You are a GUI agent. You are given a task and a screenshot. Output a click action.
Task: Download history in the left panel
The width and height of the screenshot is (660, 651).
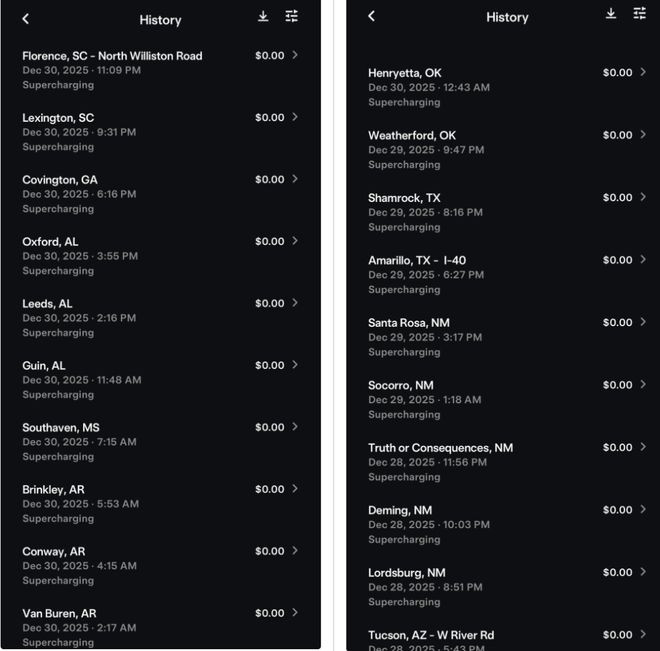pyautogui.click(x=263, y=16)
